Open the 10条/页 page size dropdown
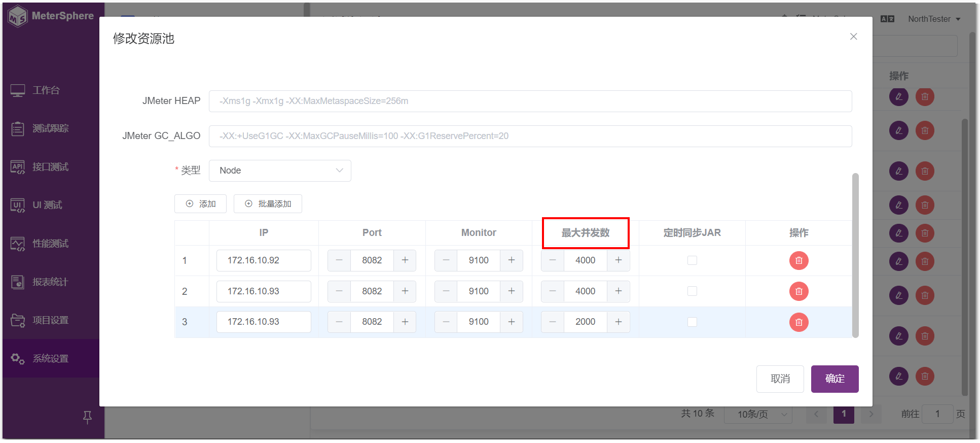 758,414
